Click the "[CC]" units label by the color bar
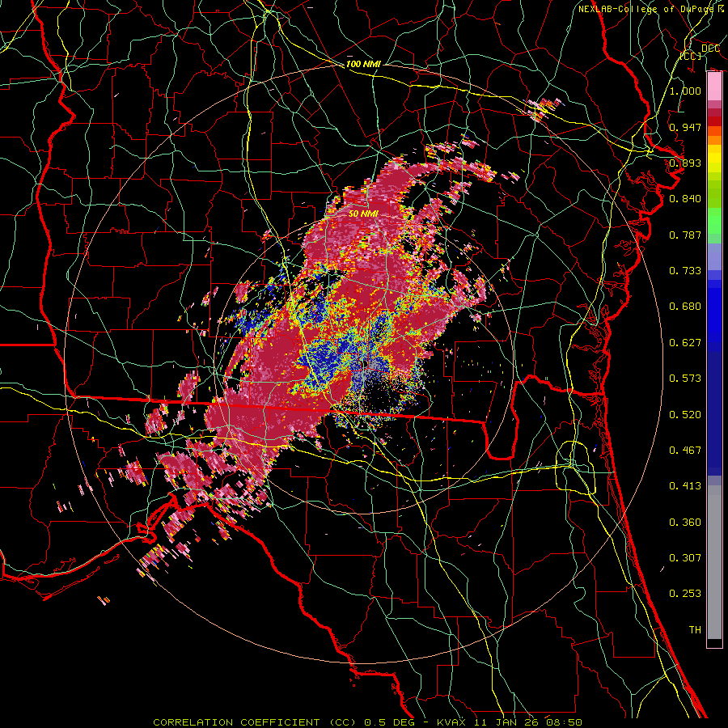Screen dimensions: 728x728 pyautogui.click(x=691, y=56)
